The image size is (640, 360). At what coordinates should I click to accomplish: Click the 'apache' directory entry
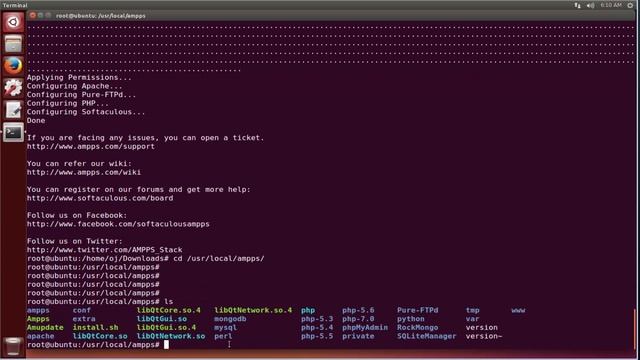tap(40, 336)
